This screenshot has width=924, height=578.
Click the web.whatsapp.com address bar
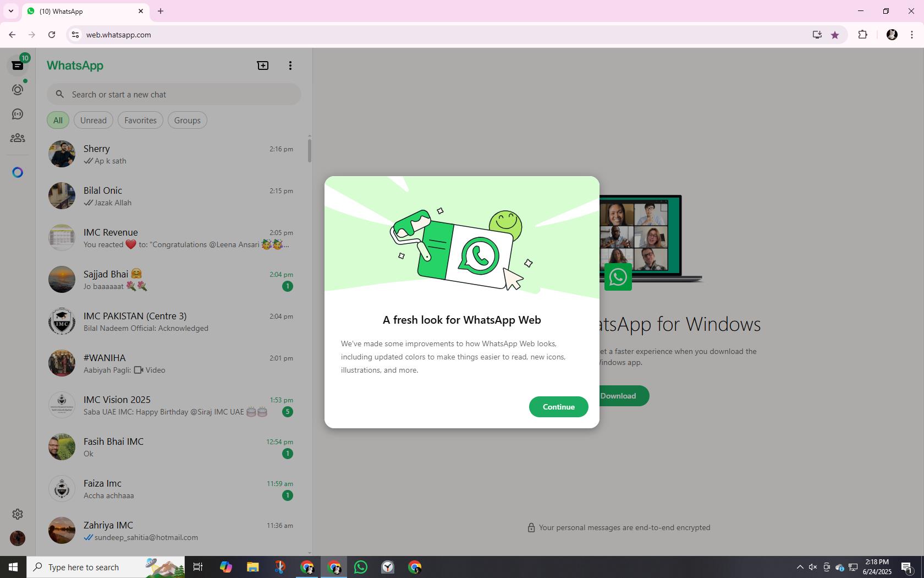[440, 35]
